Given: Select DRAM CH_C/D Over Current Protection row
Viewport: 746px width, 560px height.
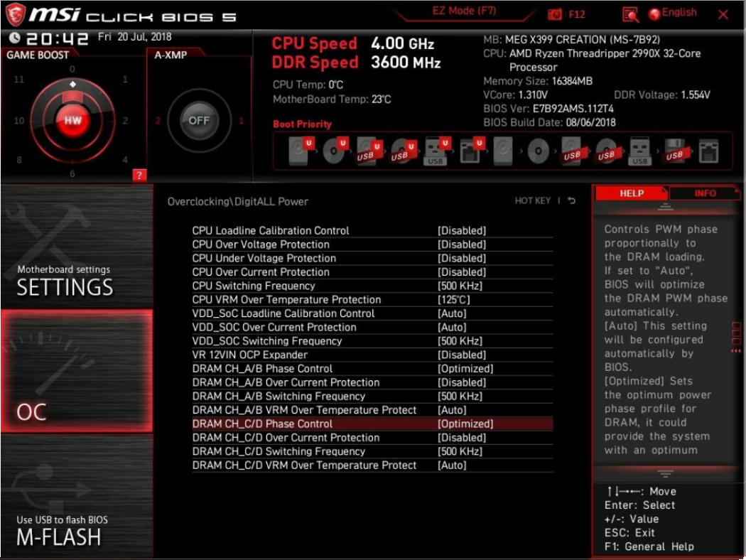Looking at the screenshot, I should [x=372, y=438].
